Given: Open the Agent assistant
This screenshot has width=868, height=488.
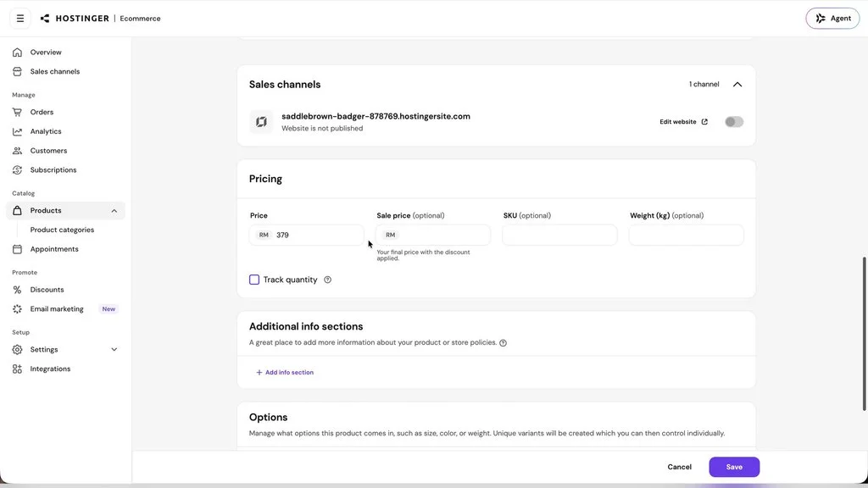Looking at the screenshot, I should coord(832,19).
